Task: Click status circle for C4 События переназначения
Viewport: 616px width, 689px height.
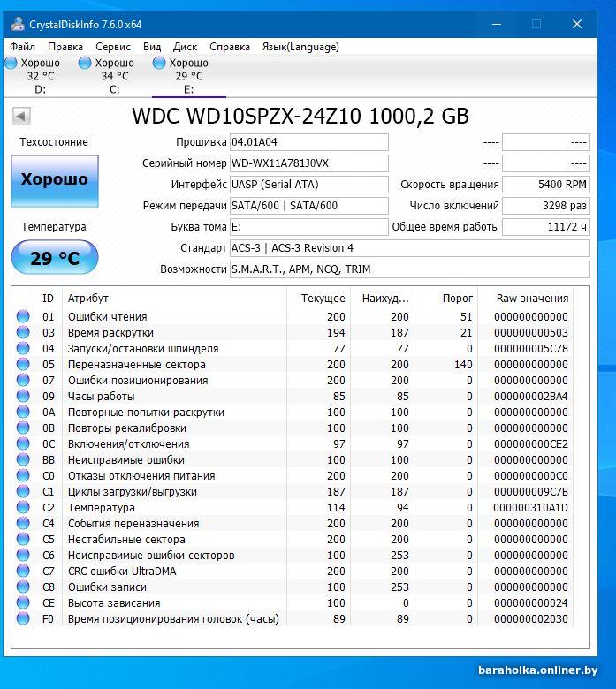Action: pos(23,523)
